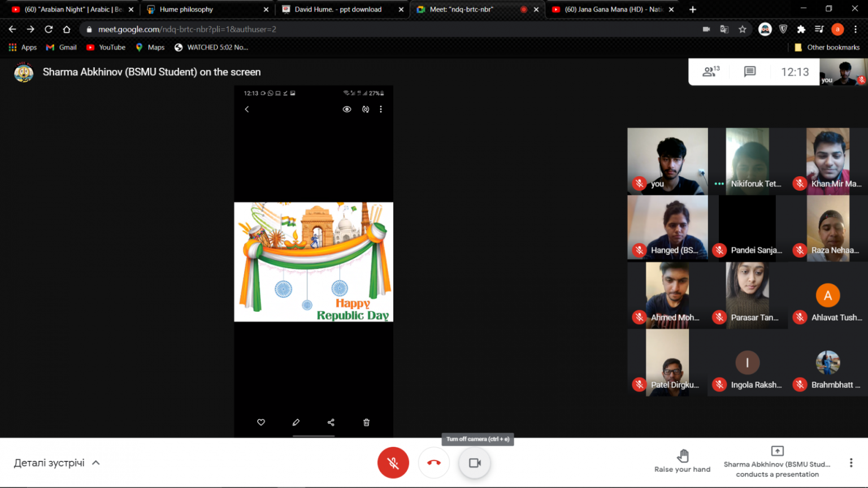
Task: Reload the Google Meet page
Action: click(49, 29)
